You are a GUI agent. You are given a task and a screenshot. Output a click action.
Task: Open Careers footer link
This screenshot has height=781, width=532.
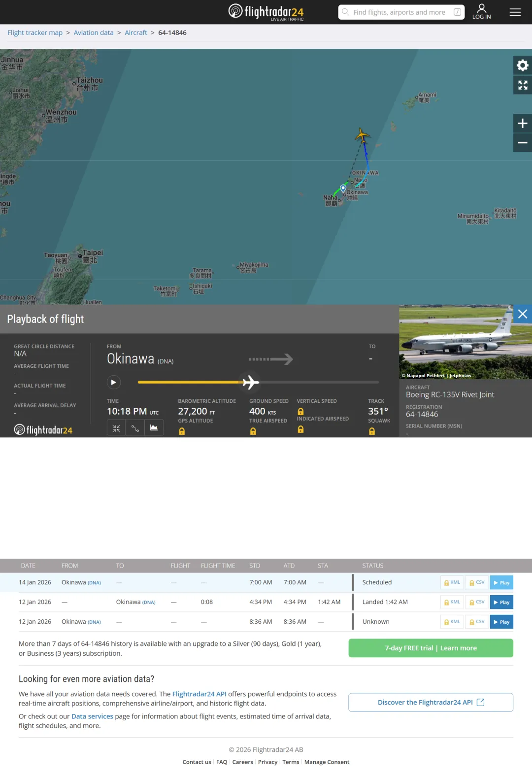(242, 762)
